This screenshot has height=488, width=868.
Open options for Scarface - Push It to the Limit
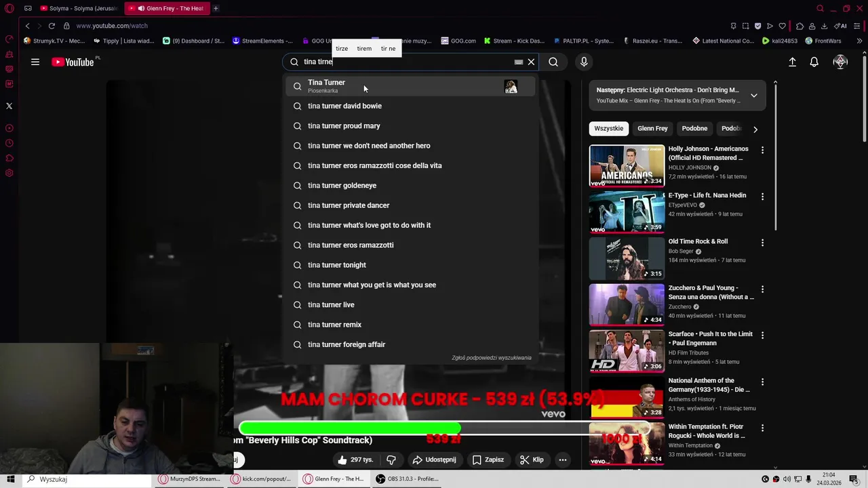[762, 335]
